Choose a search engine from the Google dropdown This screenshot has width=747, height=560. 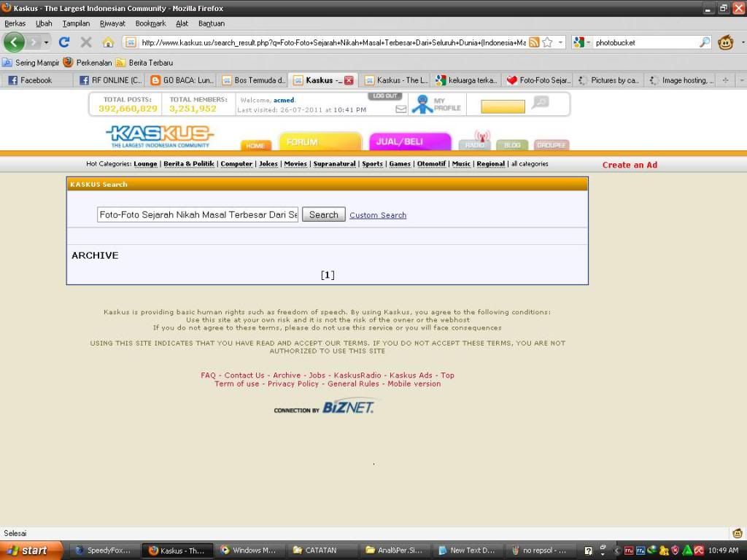tap(581, 42)
